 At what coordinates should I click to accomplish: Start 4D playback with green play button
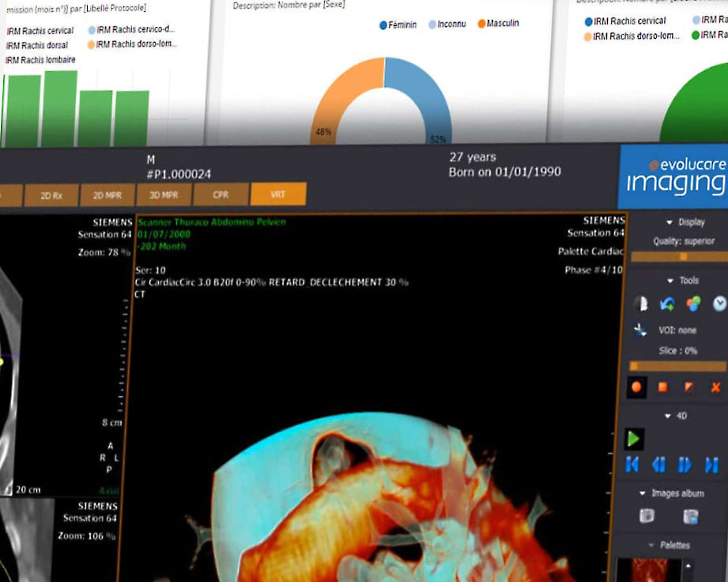tap(634, 439)
